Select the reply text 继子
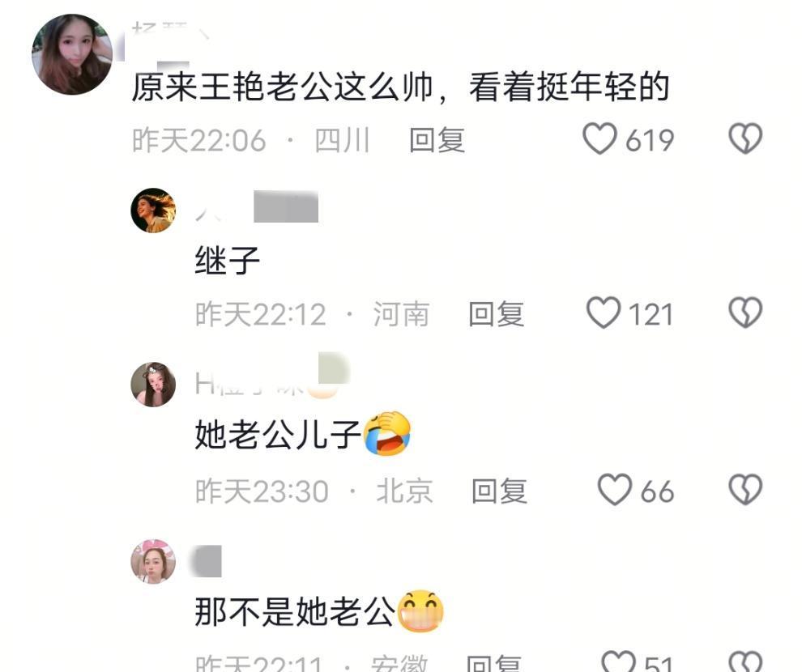This screenshot has height=672, width=802. [228, 260]
